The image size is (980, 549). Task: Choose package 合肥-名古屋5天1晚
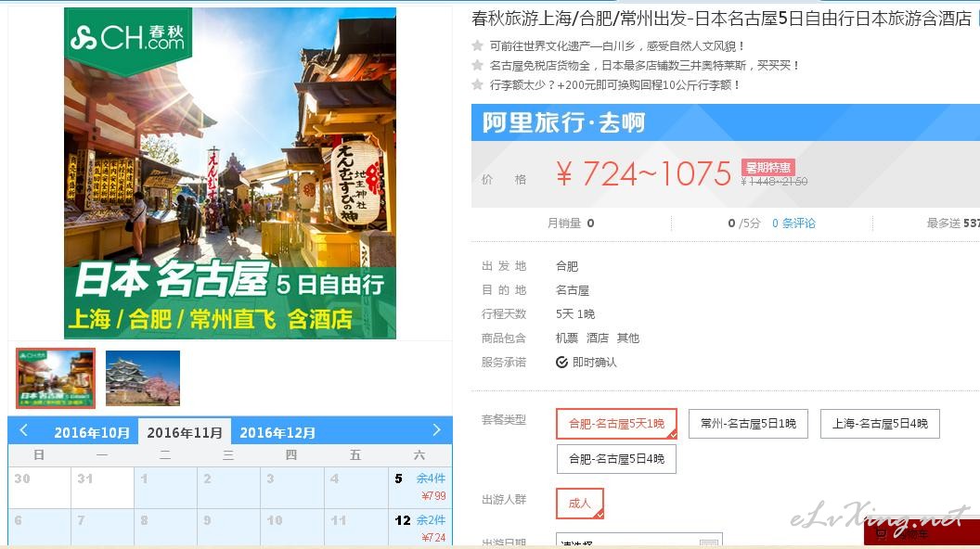[616, 424]
